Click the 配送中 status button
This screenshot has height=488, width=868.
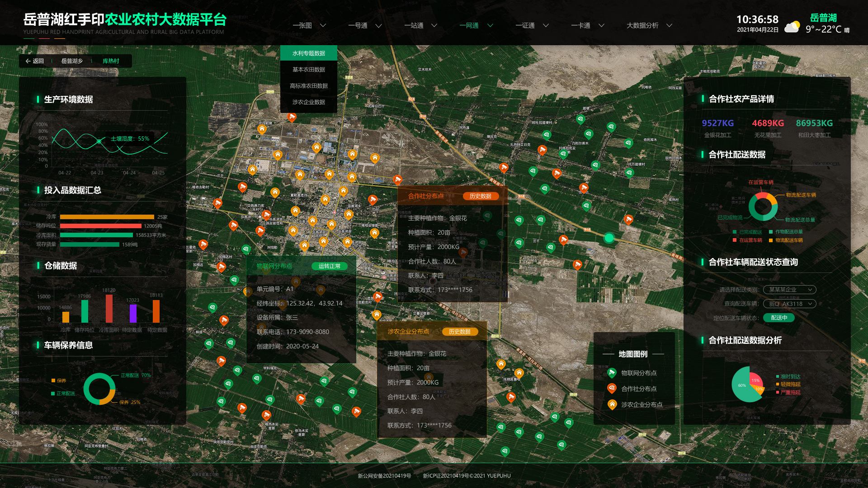(x=778, y=318)
